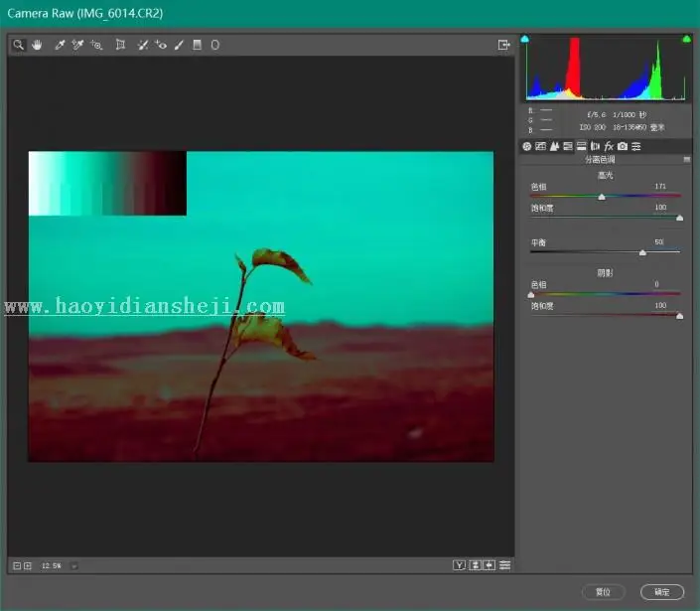Open the Basic panel tab

click(527, 146)
